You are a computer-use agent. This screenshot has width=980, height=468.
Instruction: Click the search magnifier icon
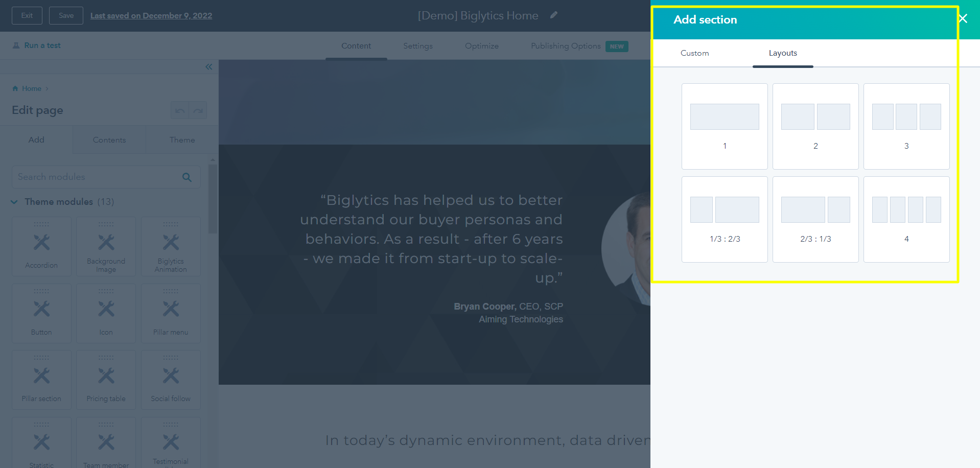click(187, 177)
